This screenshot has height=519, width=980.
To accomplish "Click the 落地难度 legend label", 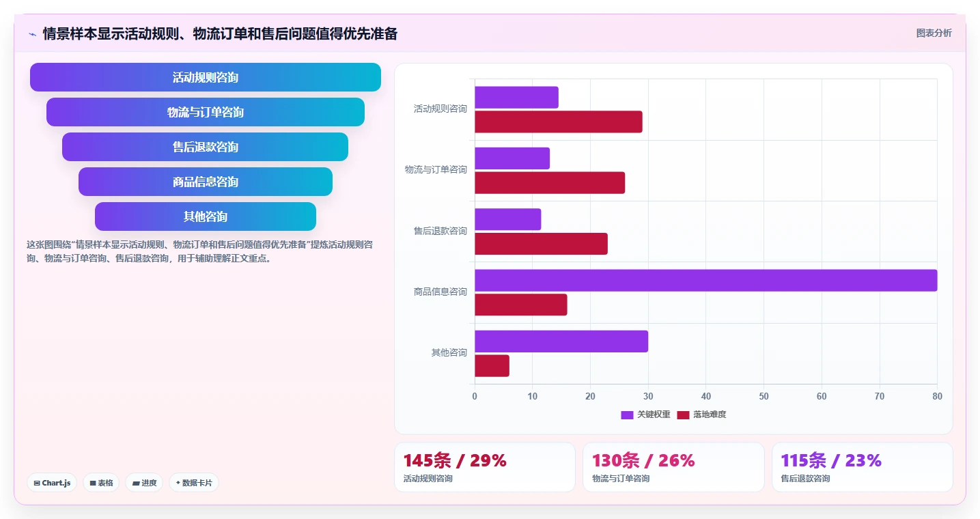I will 710,415.
